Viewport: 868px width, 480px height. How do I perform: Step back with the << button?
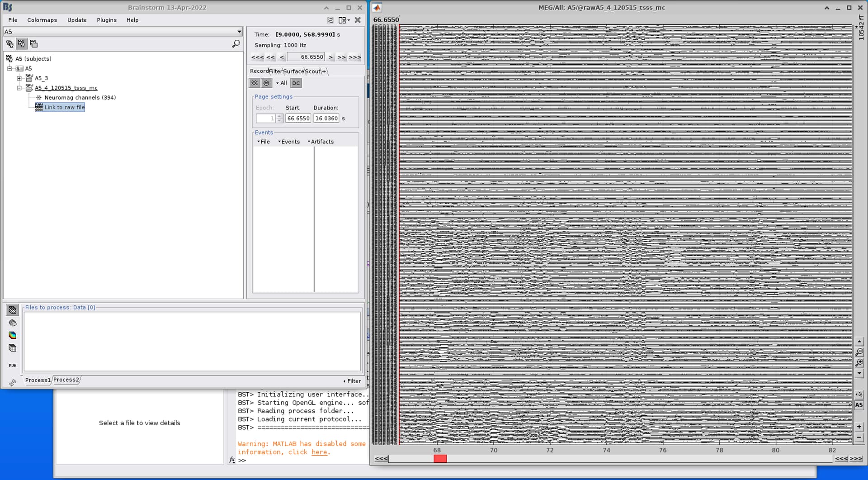(270, 57)
